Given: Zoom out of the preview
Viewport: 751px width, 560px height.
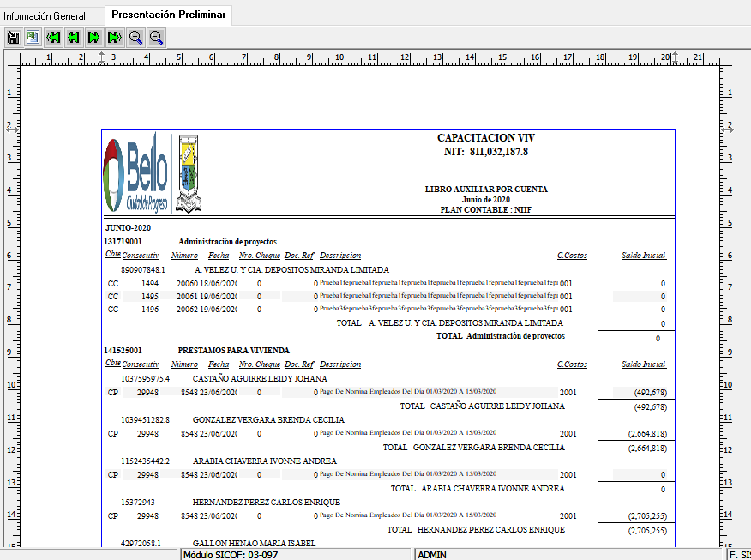Looking at the screenshot, I should tap(156, 37).
